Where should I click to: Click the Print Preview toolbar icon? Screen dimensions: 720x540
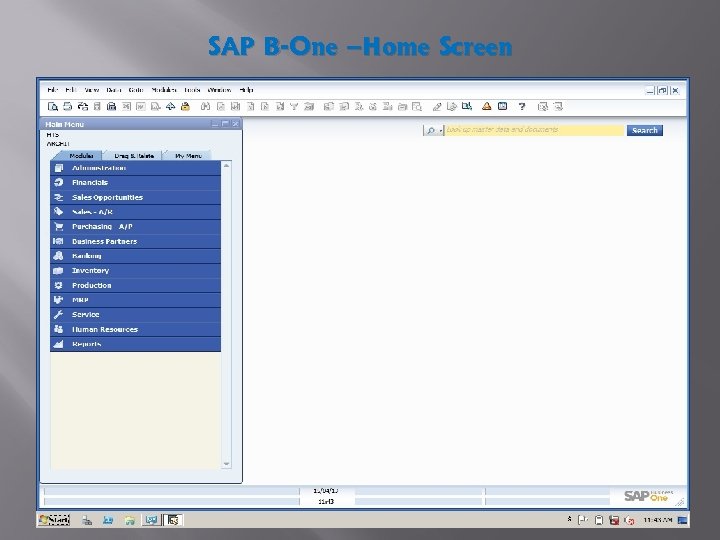coord(52,107)
